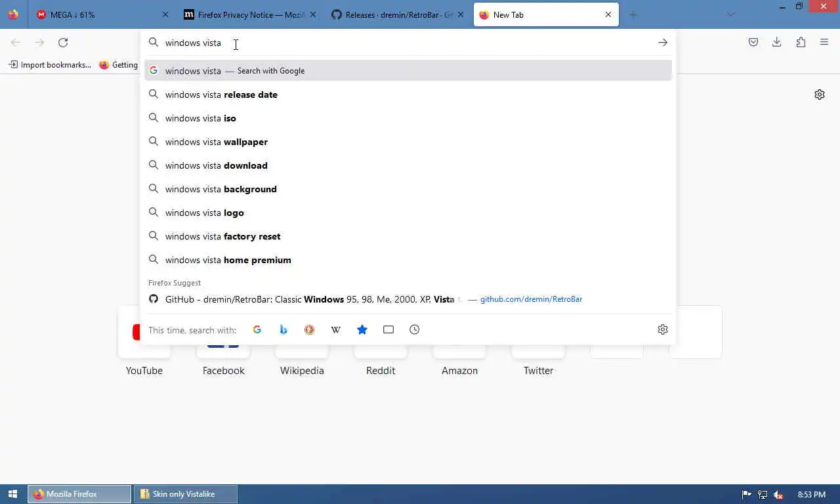840x504 pixels.
Task: Click the network tray icon
Action: [763, 495]
